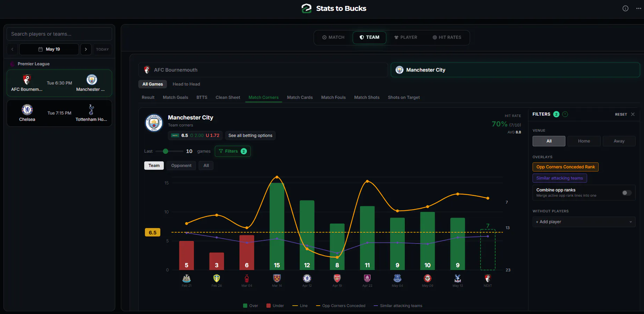Screen dimensions: 644x314
Task: Adjust the last games slider handle
Action: 166,151
